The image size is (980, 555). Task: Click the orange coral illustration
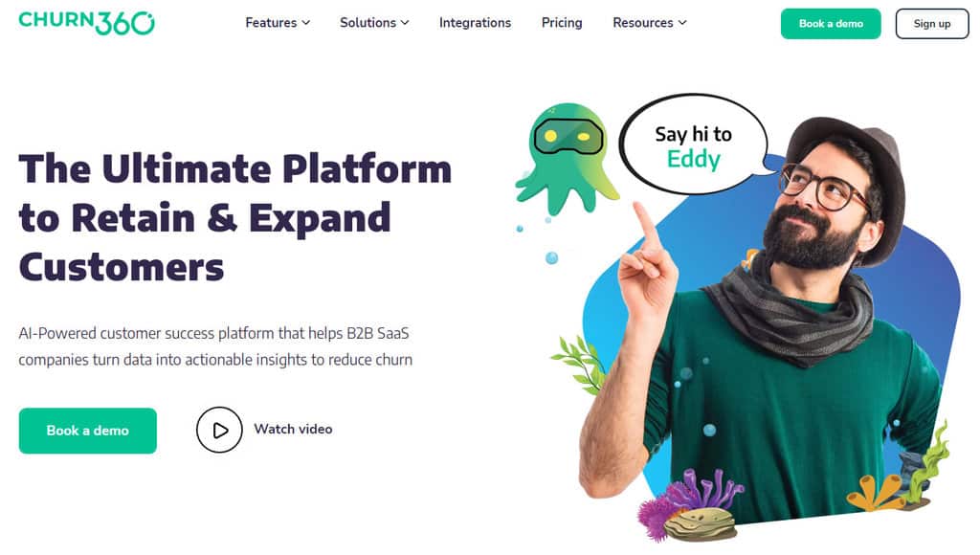click(x=875, y=493)
